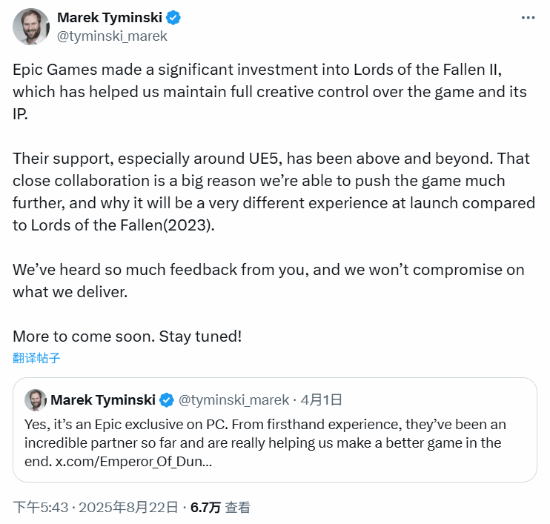Open the quoted post's @tyminski_marek handle

pos(234,400)
